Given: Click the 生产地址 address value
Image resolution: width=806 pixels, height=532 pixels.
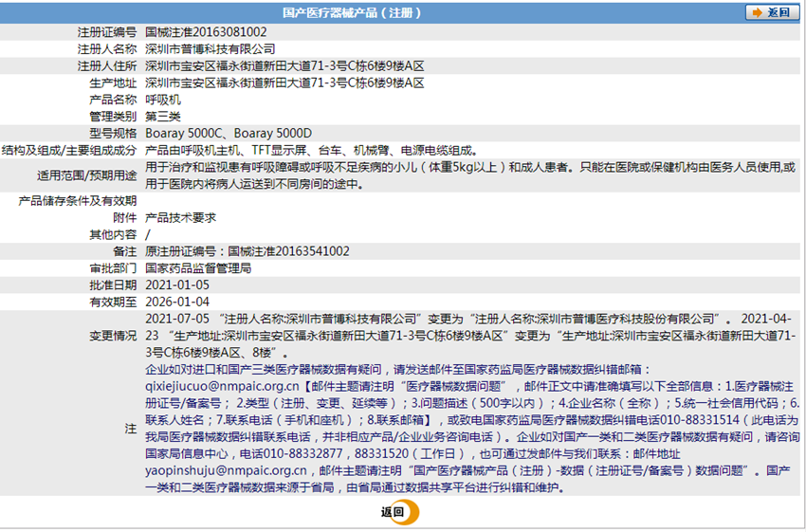Looking at the screenshot, I should [x=284, y=83].
